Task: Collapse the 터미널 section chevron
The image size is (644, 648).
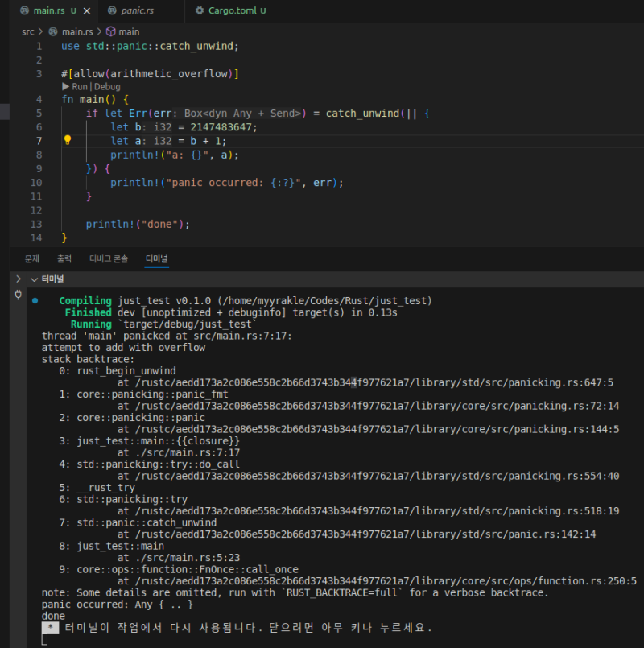Action: pyautogui.click(x=34, y=279)
